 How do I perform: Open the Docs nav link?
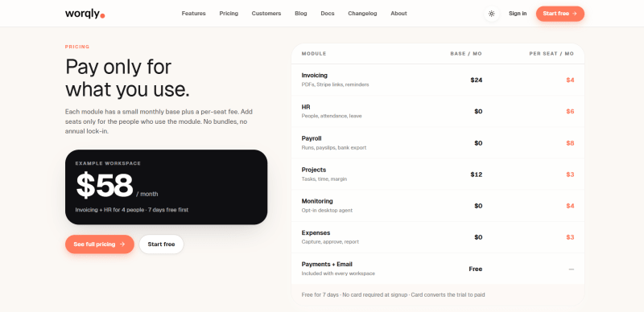click(328, 14)
